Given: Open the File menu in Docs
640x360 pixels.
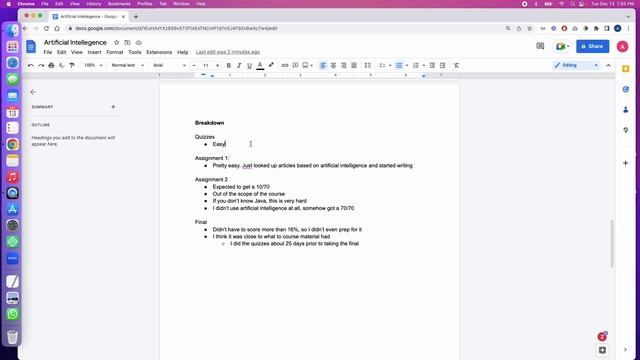Looking at the screenshot, I should click(48, 52).
